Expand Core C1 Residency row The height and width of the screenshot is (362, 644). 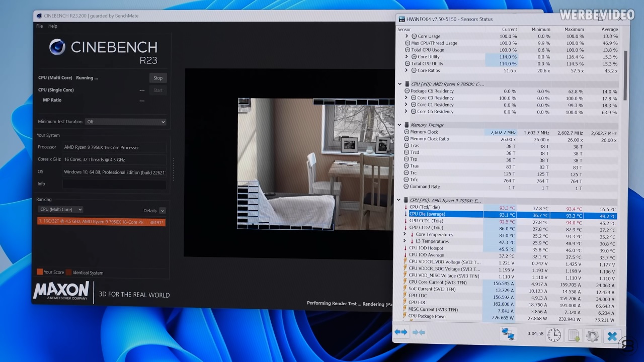click(x=406, y=105)
